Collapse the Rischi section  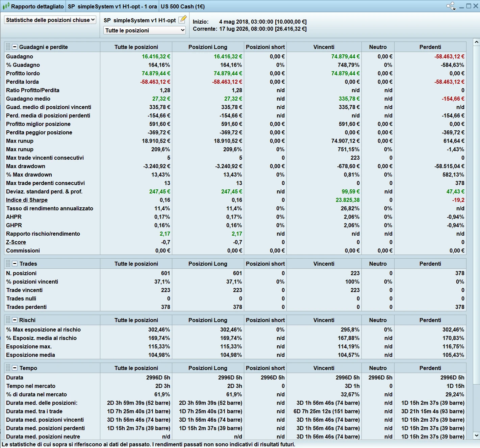coord(15,320)
